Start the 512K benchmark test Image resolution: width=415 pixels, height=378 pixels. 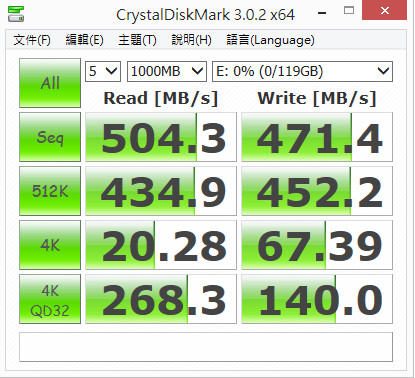point(50,191)
